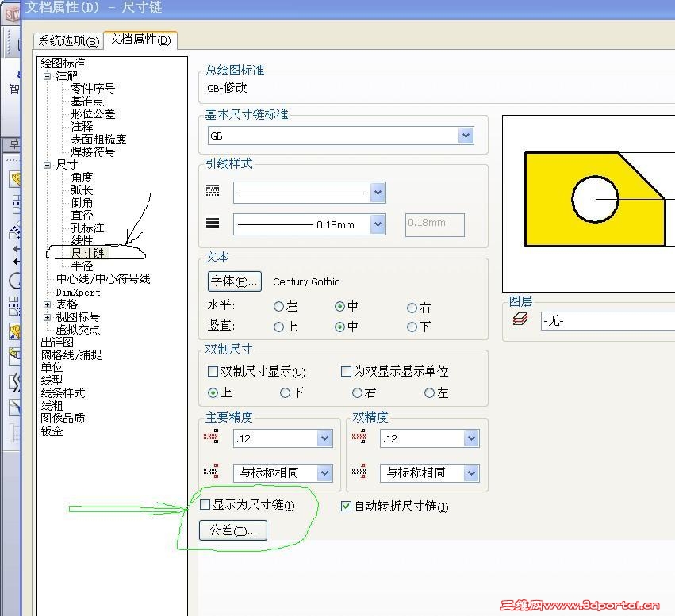Select the 左 radio button for 水平 alignment
Image resolution: width=675 pixels, height=616 pixels.
click(x=279, y=306)
